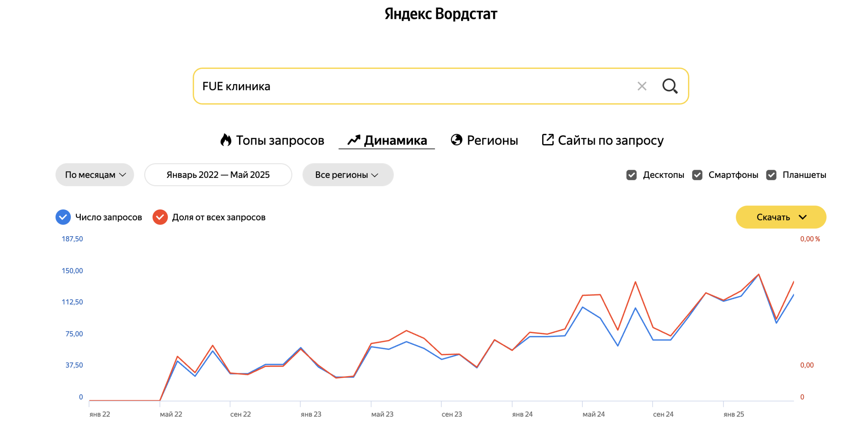
Task: Open the Январь 2022 — Май 2025 date range
Action: point(218,175)
